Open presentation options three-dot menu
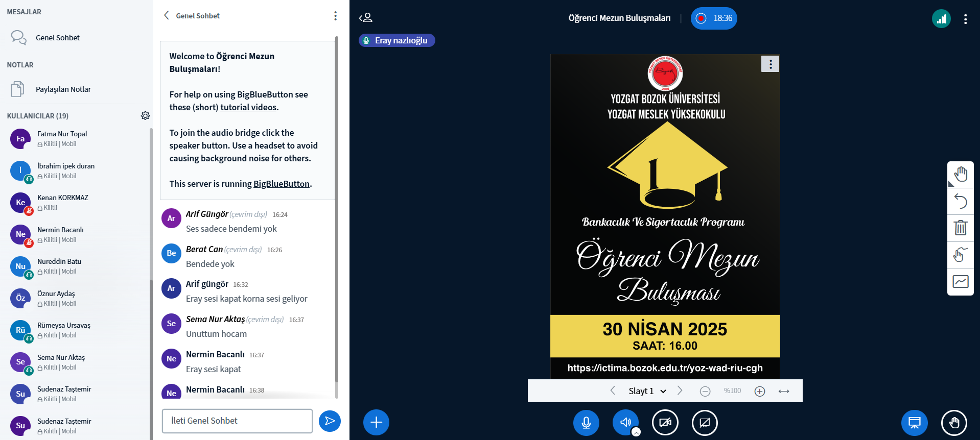 (771, 64)
